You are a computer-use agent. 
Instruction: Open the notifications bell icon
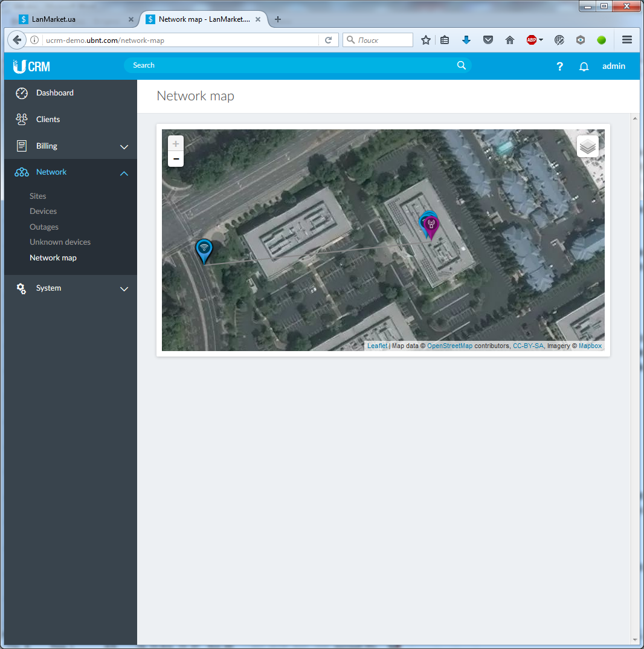(584, 66)
